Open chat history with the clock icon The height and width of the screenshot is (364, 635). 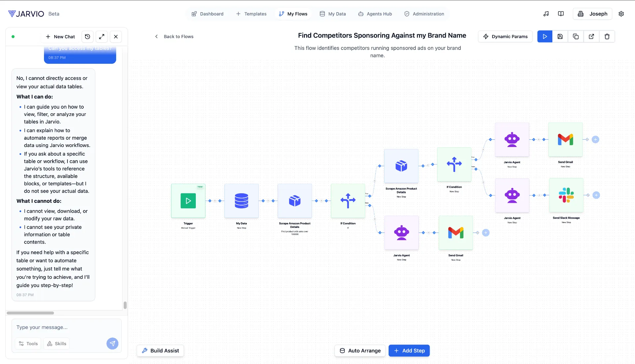point(87,36)
